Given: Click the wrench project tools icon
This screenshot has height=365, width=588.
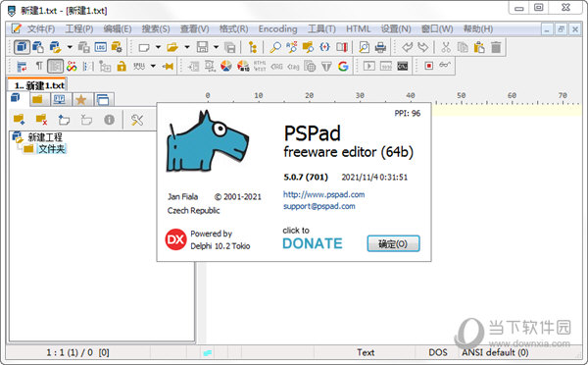Looking at the screenshot, I should [x=137, y=120].
